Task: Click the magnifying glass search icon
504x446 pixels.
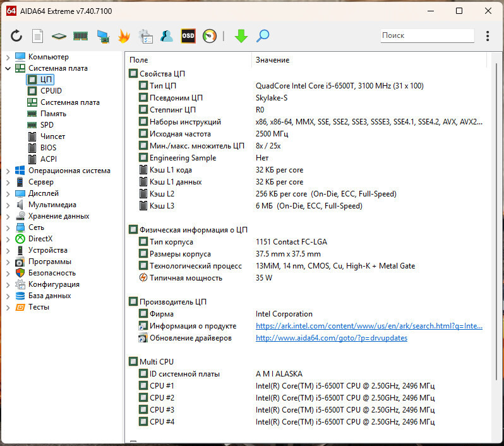Action: coord(263,36)
